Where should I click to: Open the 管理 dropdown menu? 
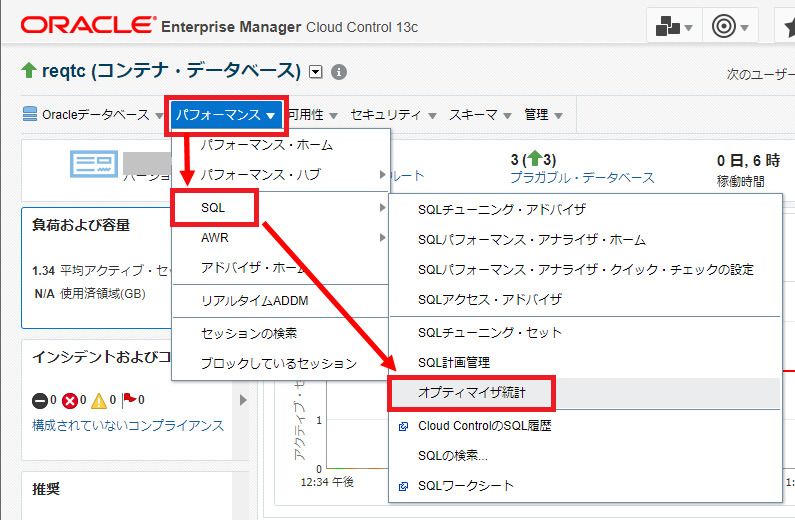click(x=543, y=115)
